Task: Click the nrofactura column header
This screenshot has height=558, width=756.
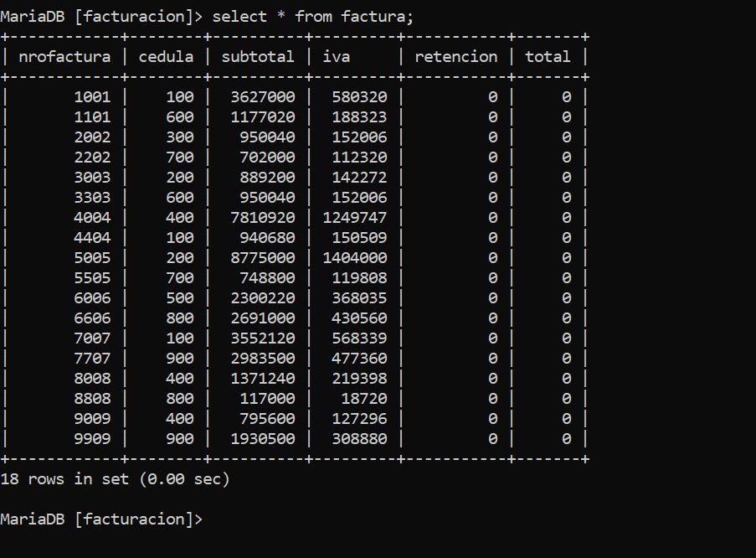Action: click(64, 57)
